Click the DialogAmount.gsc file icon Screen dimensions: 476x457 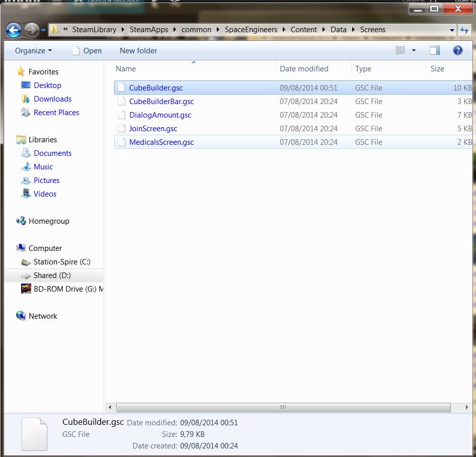122,115
